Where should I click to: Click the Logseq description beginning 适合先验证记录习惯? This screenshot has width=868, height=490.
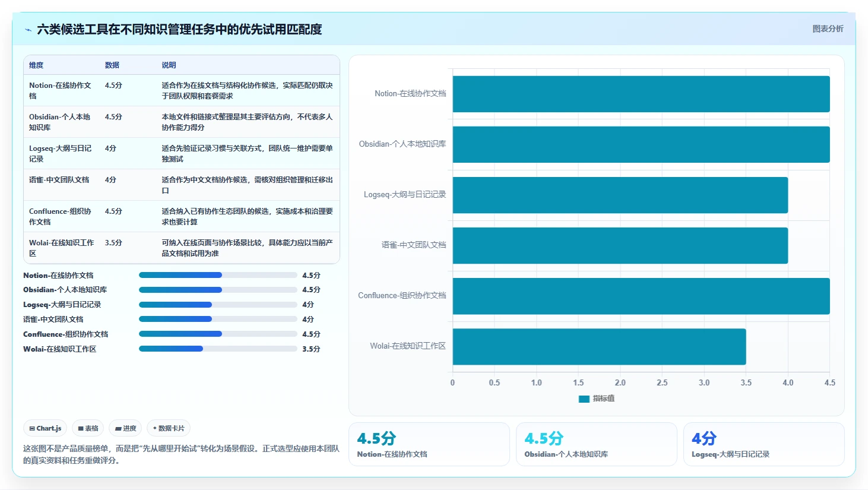tap(247, 153)
